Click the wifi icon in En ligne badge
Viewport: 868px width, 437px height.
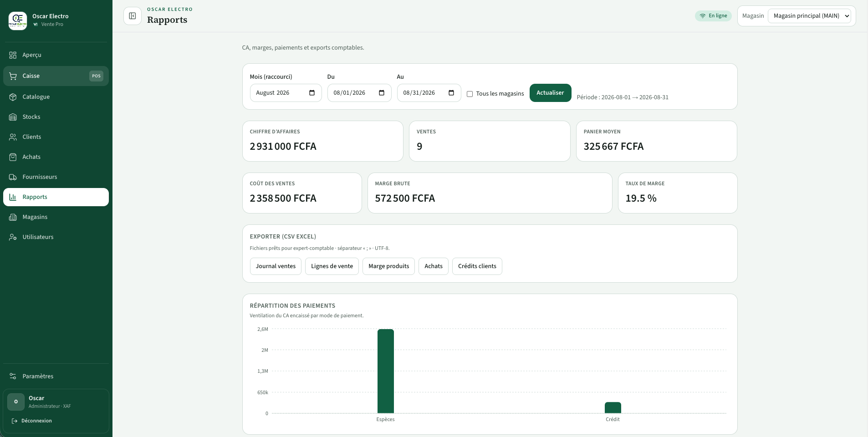click(703, 16)
